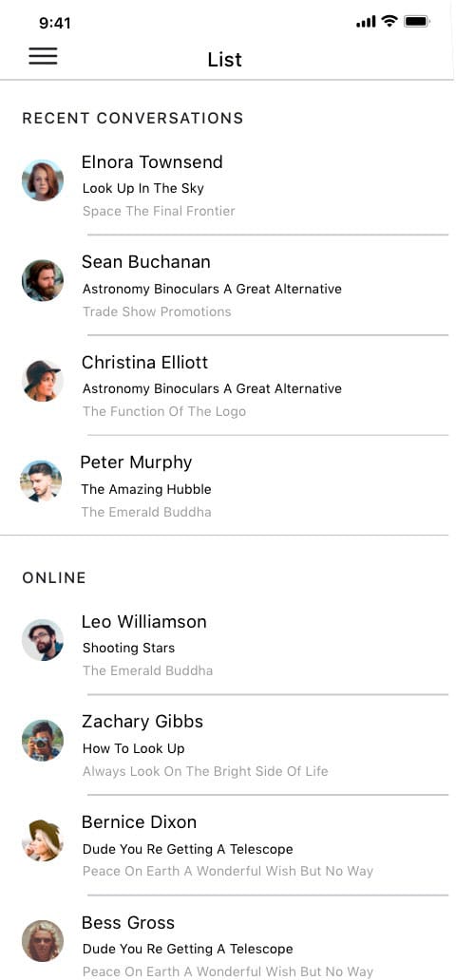Select "The Amazing Hubble" message
Image resolution: width=456 pixels, height=980 pixels.
(x=146, y=489)
